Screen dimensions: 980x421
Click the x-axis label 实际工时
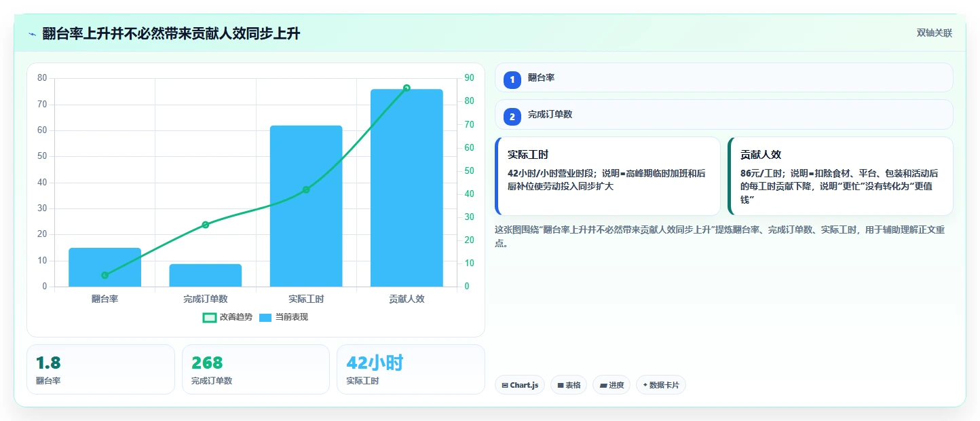(x=306, y=299)
